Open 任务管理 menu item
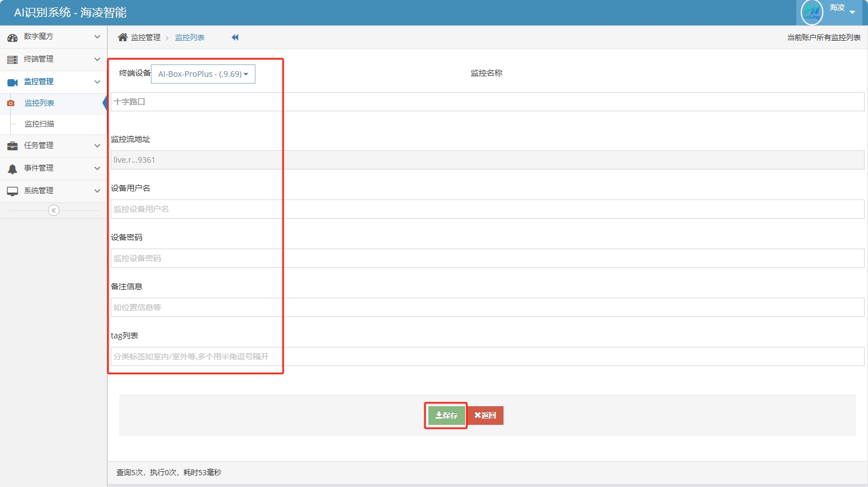This screenshot has height=487, width=868. click(53, 146)
